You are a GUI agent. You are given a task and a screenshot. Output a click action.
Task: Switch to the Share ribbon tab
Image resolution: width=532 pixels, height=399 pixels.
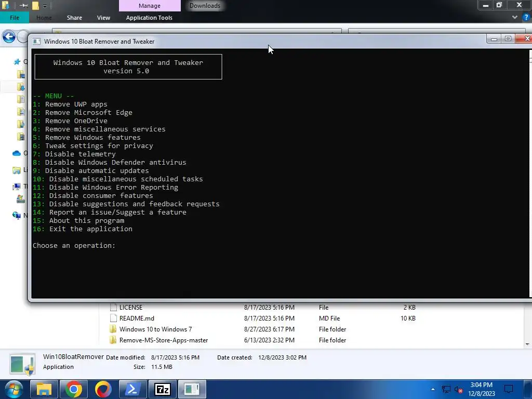(74, 18)
